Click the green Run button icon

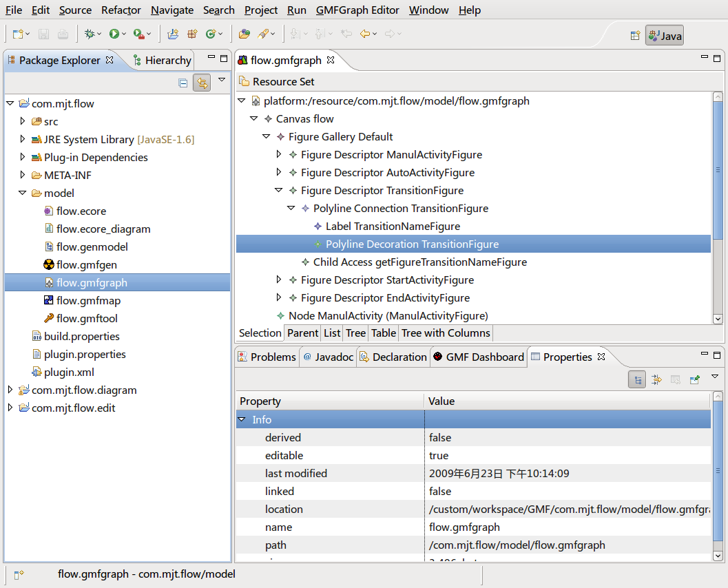(x=114, y=34)
